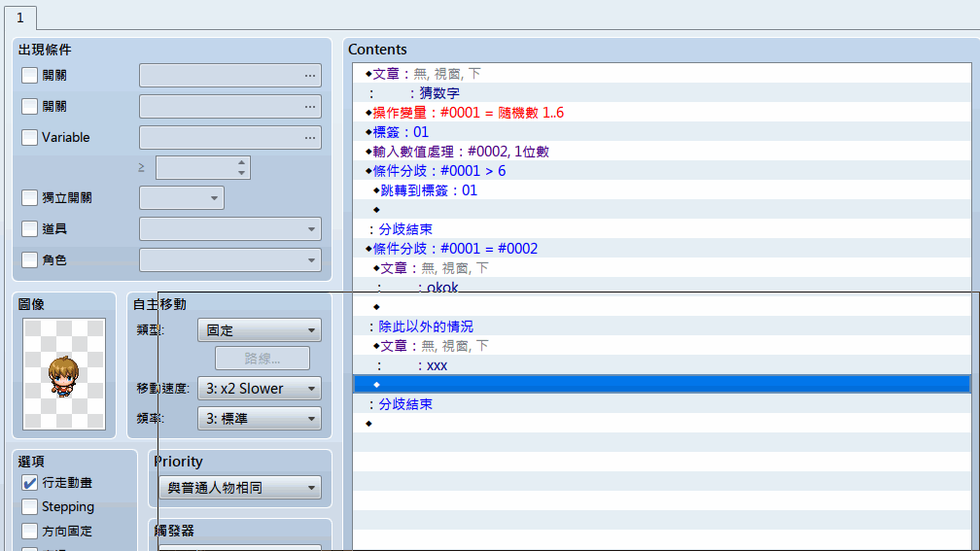The width and height of the screenshot is (980, 551).
Task: Decrease the variable threshold value spinner
Action: pyautogui.click(x=241, y=172)
